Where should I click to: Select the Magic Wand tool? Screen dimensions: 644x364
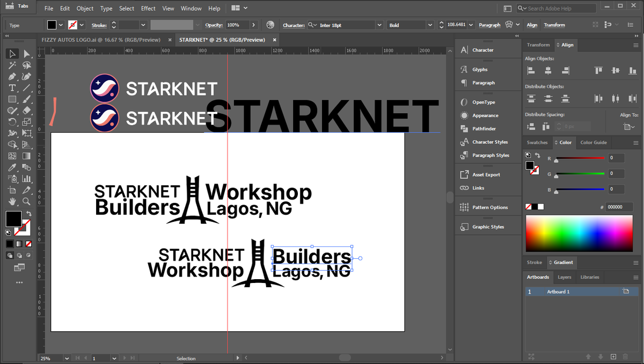click(12, 65)
